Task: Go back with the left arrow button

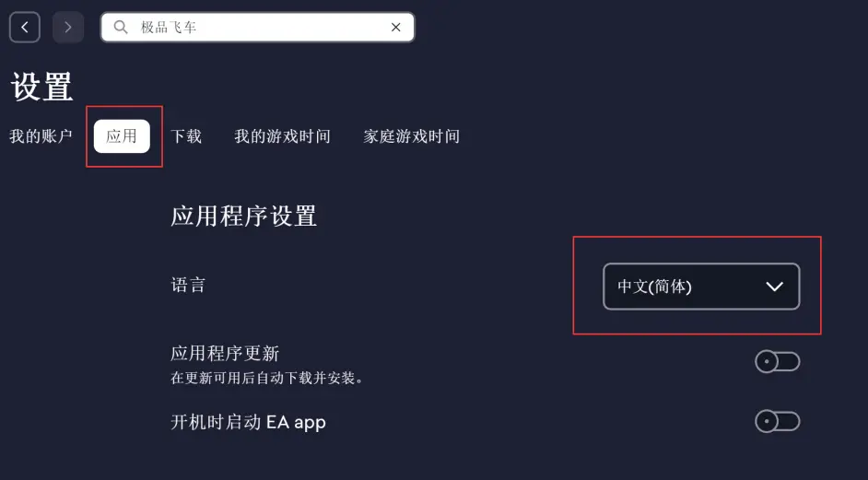Action: (25, 27)
